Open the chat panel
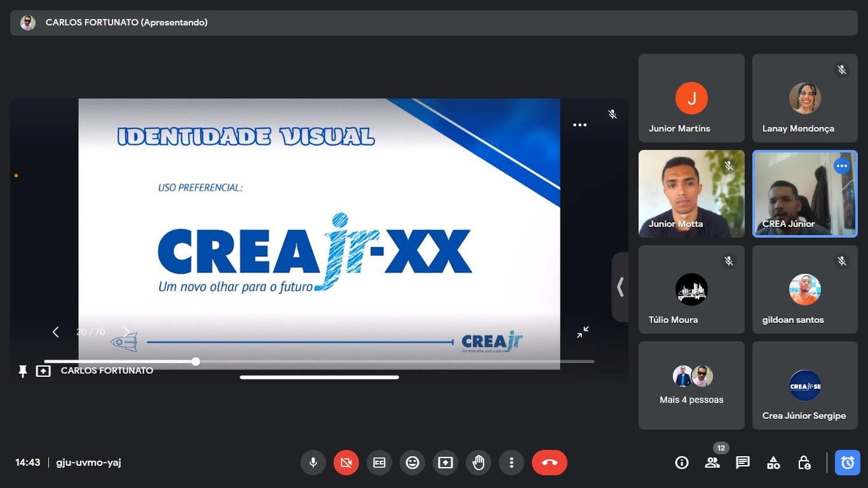Screen dimensions: 868x488 (743, 463)
